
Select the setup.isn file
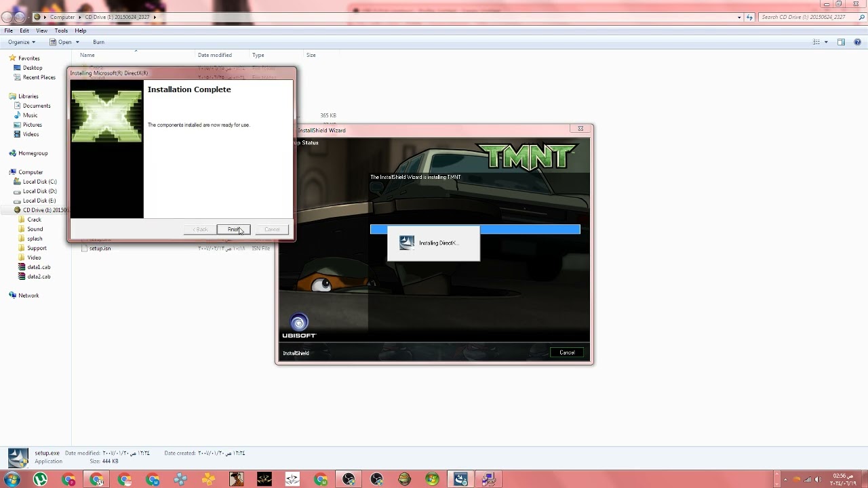(100, 249)
